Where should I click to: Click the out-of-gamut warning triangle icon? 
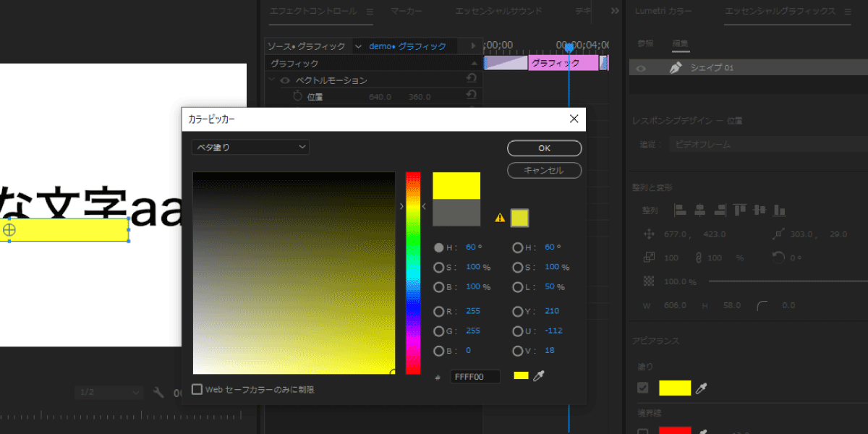pos(499,218)
